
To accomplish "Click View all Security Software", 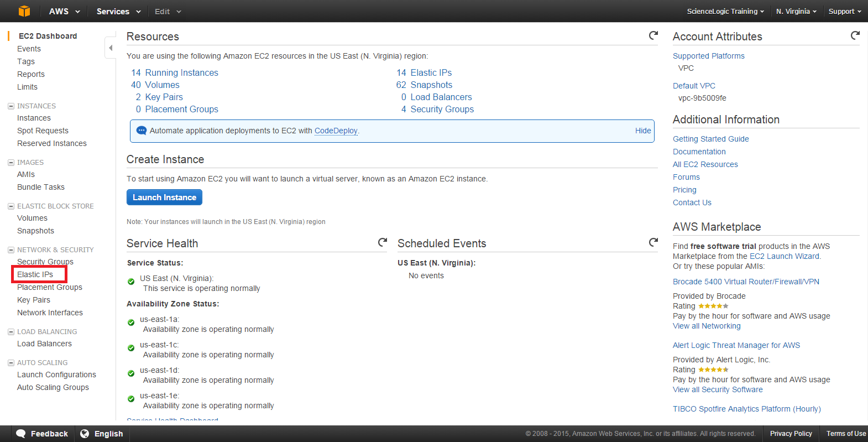I will (718, 389).
